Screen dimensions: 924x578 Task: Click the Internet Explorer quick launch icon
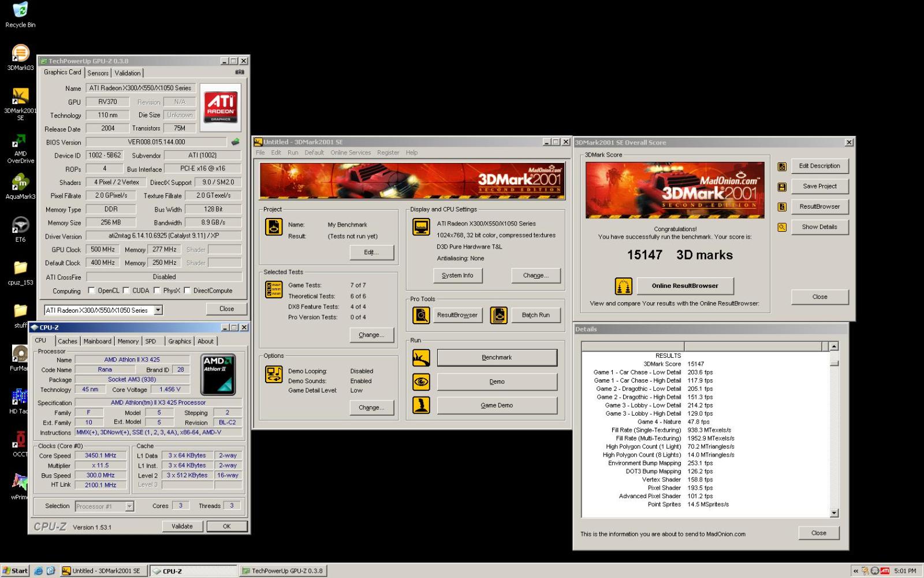[39, 570]
